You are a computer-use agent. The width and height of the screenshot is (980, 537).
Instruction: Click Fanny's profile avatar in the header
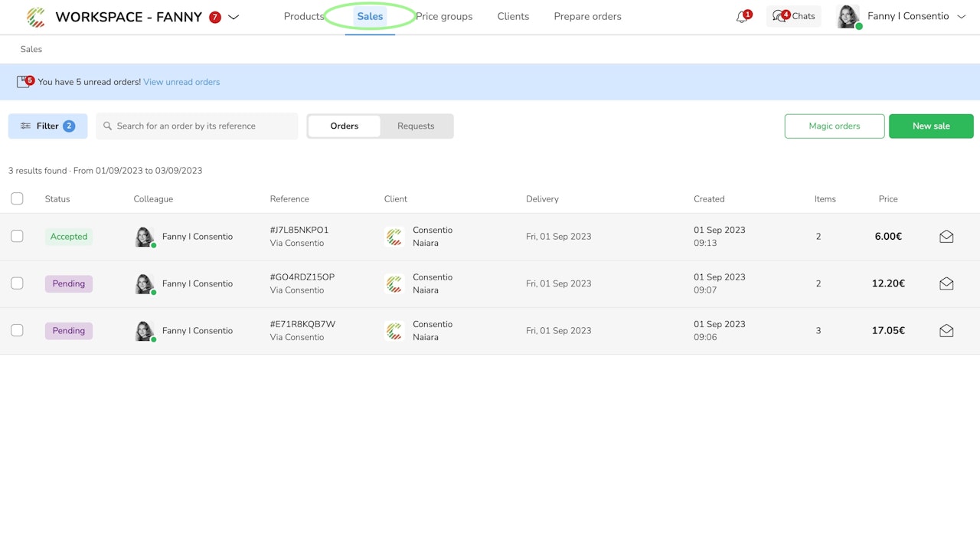pos(848,17)
